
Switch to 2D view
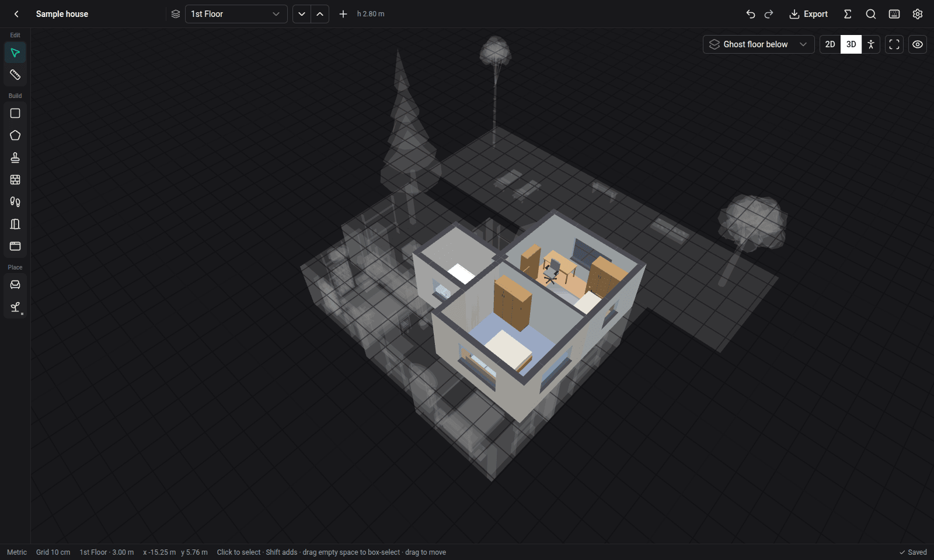point(830,44)
